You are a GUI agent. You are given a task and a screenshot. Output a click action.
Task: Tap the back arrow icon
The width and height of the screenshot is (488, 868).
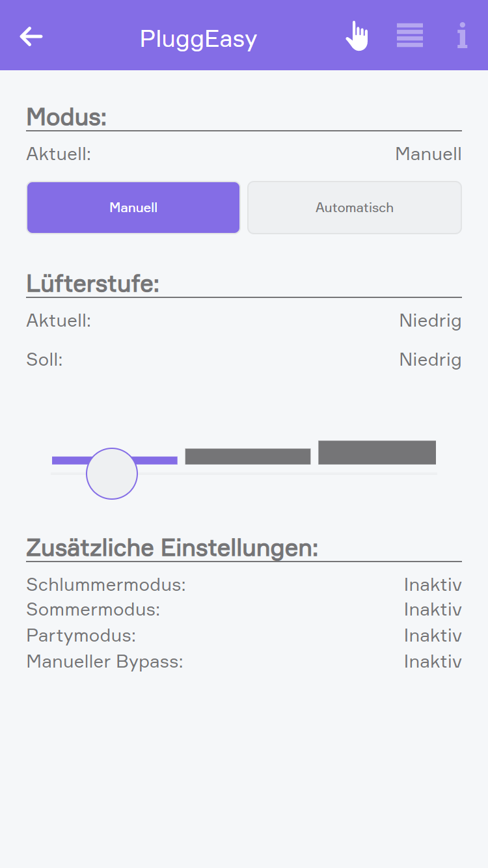(31, 37)
